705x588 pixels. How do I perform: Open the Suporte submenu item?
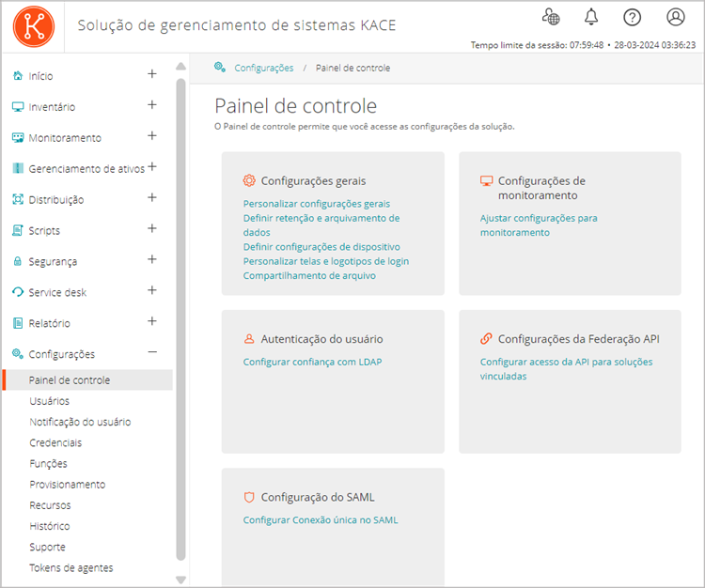[x=47, y=547]
